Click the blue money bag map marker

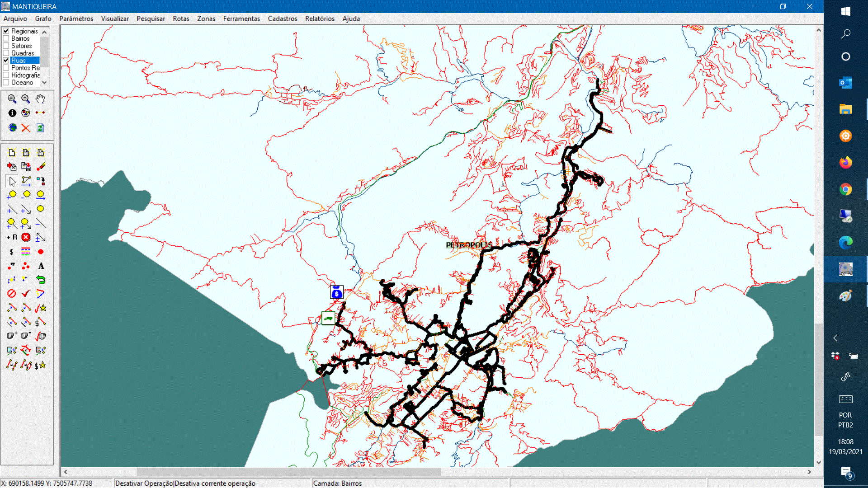[x=336, y=292]
